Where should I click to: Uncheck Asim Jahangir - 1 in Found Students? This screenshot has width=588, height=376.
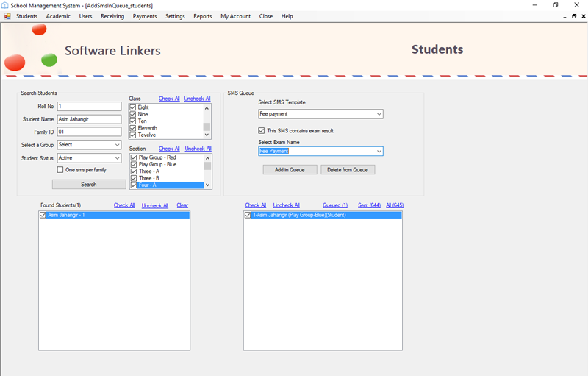click(43, 215)
